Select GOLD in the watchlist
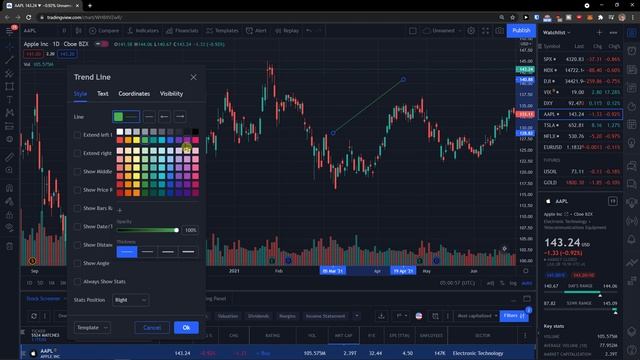640x360 pixels. 581,182
